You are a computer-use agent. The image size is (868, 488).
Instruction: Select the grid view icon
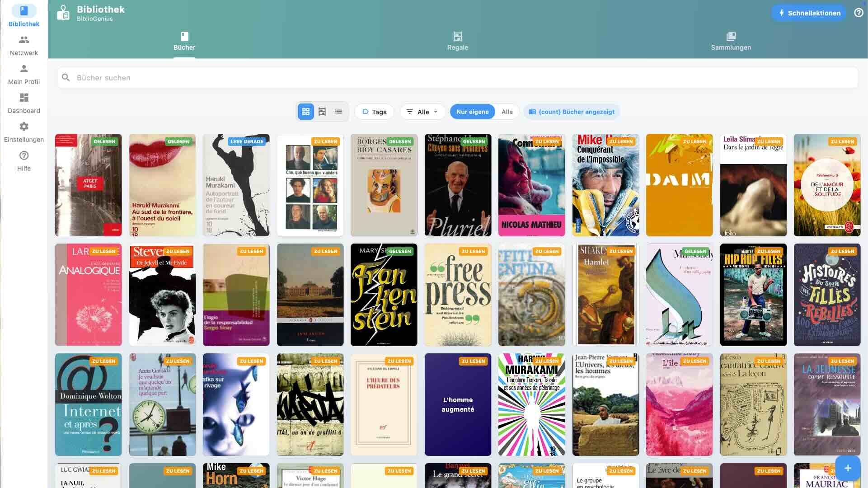[x=305, y=111]
